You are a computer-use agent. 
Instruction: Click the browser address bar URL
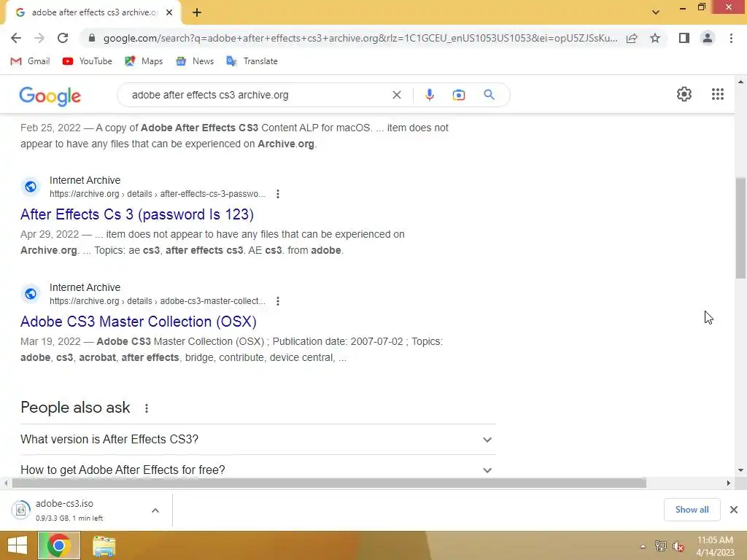coord(360,38)
